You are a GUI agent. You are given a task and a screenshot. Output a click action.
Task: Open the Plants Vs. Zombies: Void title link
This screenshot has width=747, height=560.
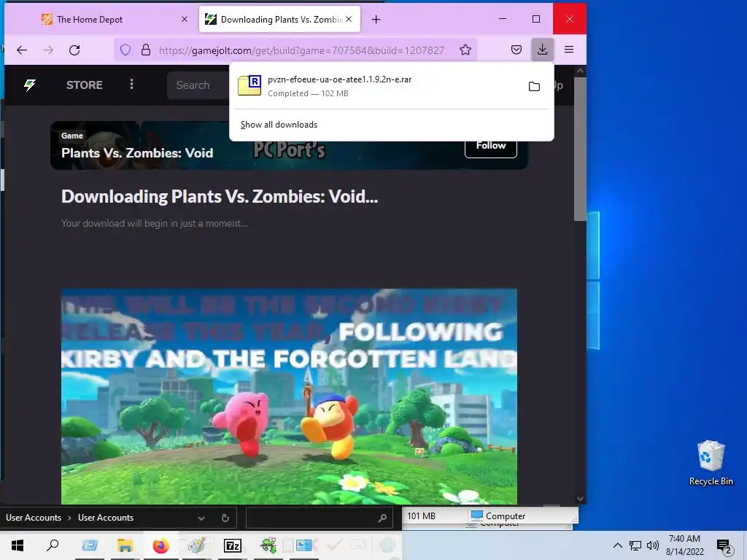137,153
